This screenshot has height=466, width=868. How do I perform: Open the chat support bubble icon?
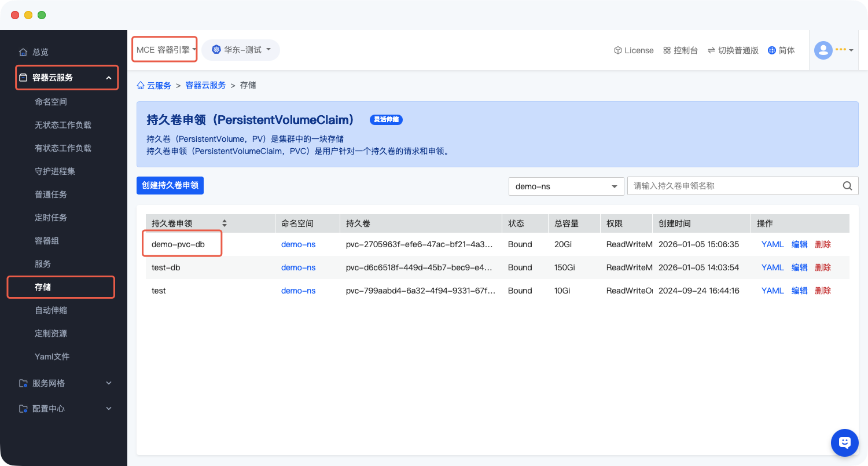coord(844,443)
